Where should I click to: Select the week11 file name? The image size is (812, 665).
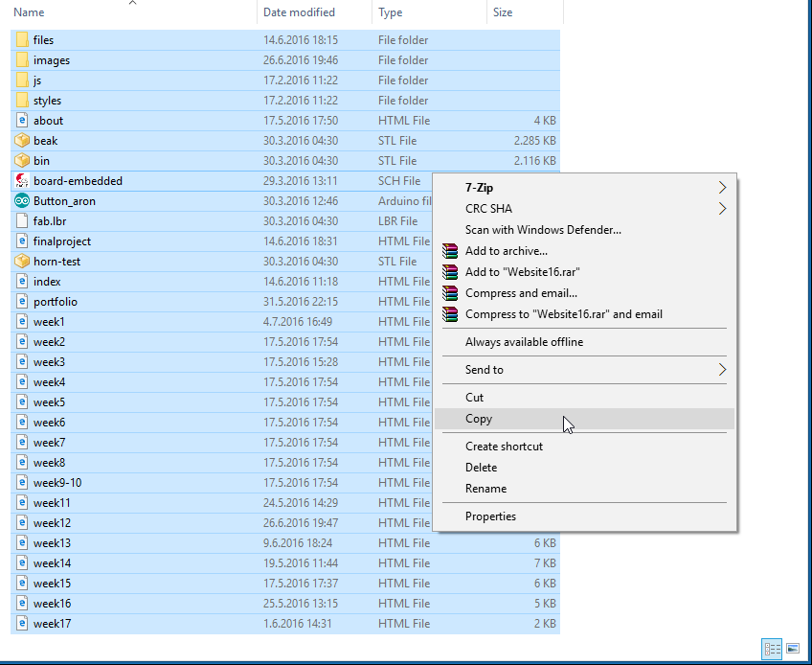click(52, 503)
